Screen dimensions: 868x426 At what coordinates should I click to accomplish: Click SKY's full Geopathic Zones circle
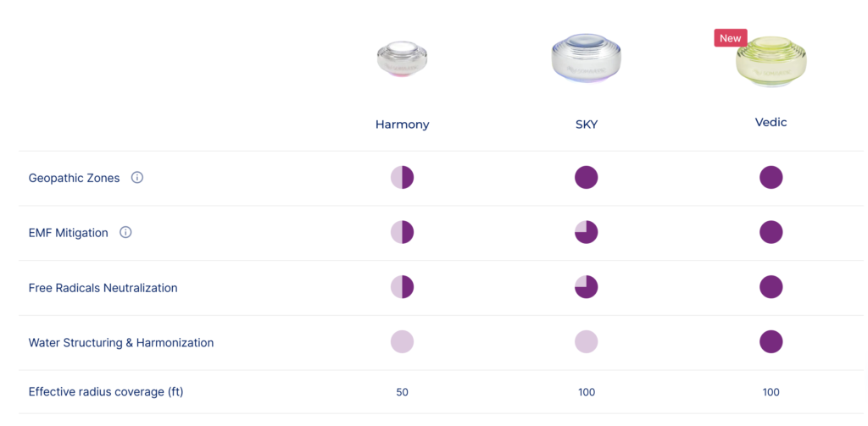click(x=587, y=178)
